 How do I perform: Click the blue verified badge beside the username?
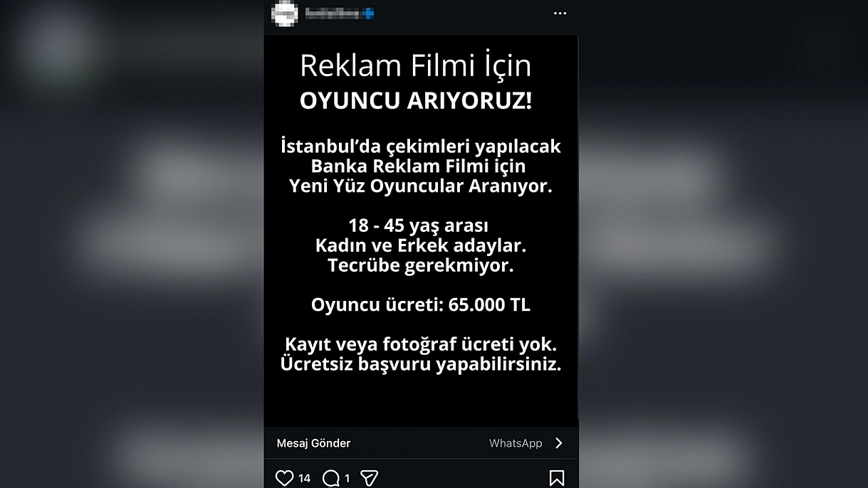[x=367, y=13]
